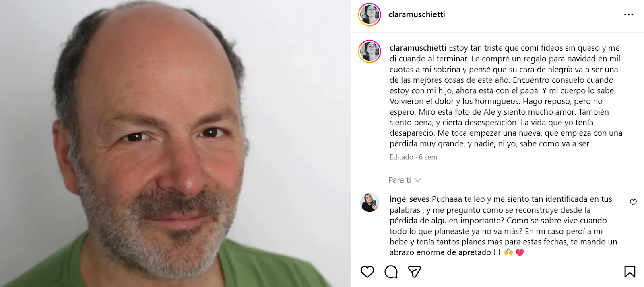Open the comment speech bubble icon

click(391, 272)
